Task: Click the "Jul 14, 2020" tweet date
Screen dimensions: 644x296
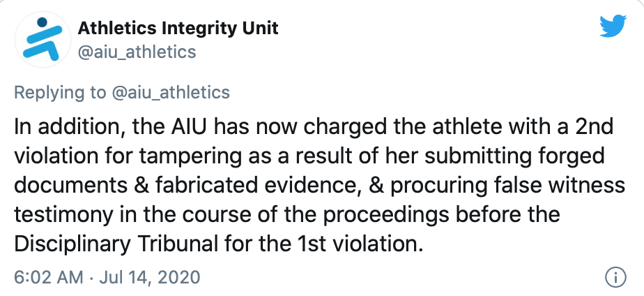Action: click(149, 277)
